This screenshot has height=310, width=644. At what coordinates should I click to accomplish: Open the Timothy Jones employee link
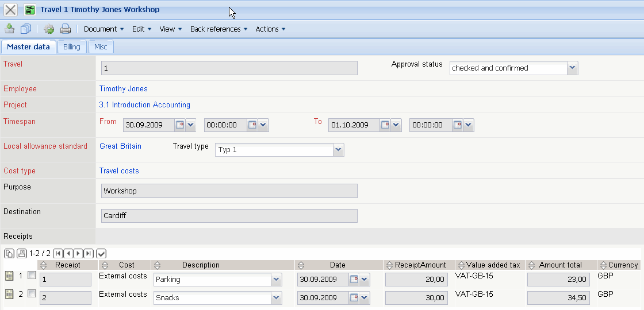coord(123,89)
